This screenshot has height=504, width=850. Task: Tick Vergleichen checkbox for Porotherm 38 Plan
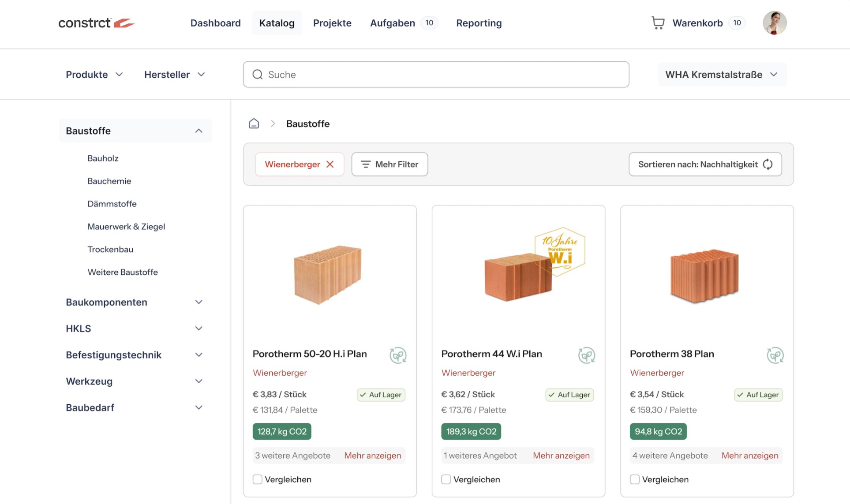[x=635, y=479]
